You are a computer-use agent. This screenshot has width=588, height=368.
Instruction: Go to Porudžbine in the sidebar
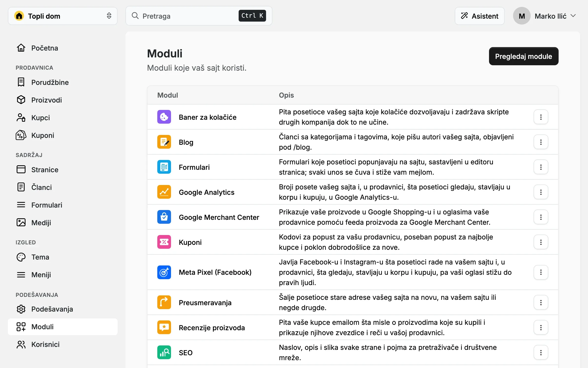click(x=63, y=82)
